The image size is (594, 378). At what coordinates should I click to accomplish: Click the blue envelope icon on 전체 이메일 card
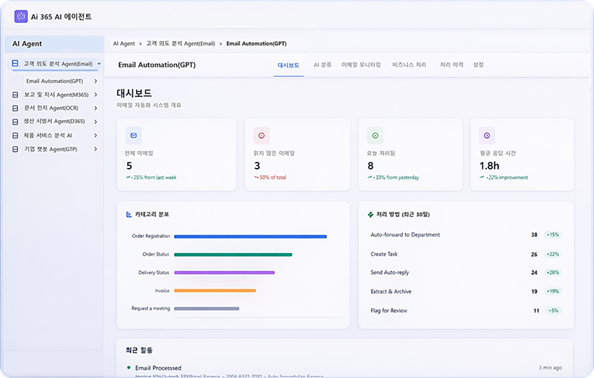[134, 136]
